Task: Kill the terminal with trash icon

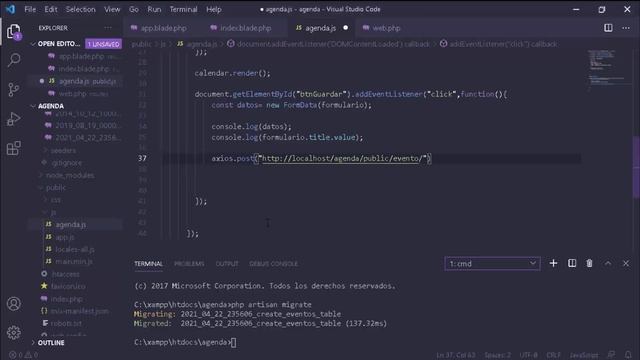Action: 589,263
